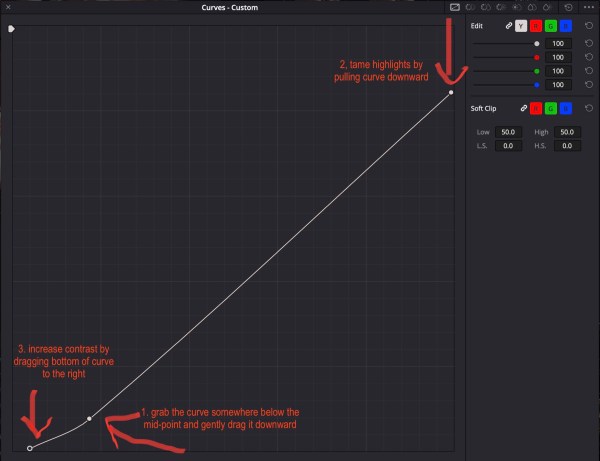Click the Soft Clip Low value field
Viewport: 600px width, 461px height.
coord(508,132)
